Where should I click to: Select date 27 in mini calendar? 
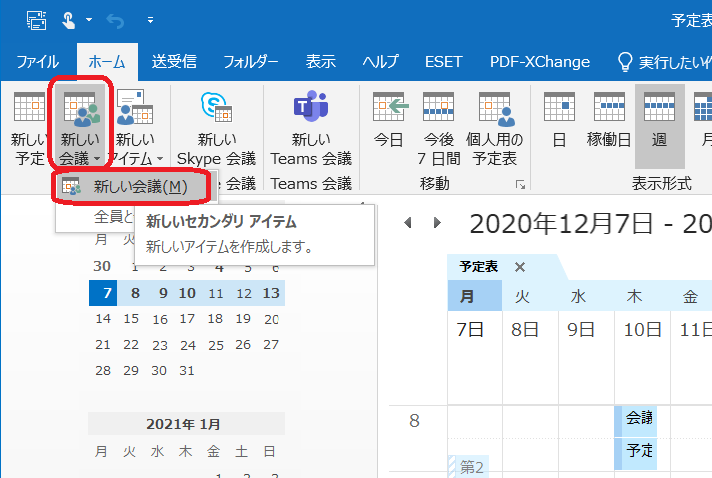271,345
